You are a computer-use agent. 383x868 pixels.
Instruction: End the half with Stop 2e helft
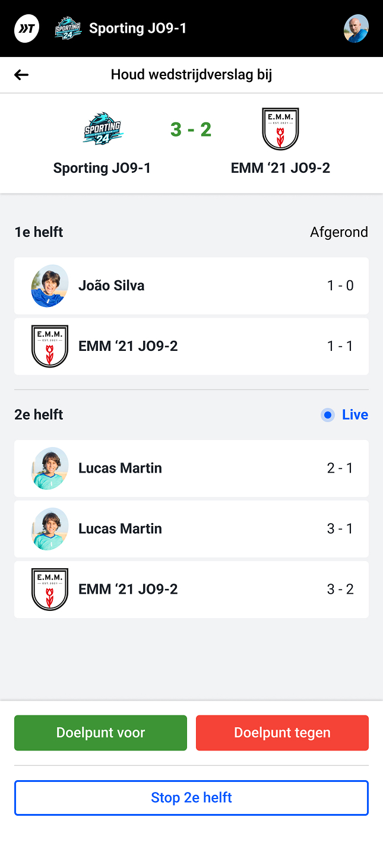coord(191,797)
